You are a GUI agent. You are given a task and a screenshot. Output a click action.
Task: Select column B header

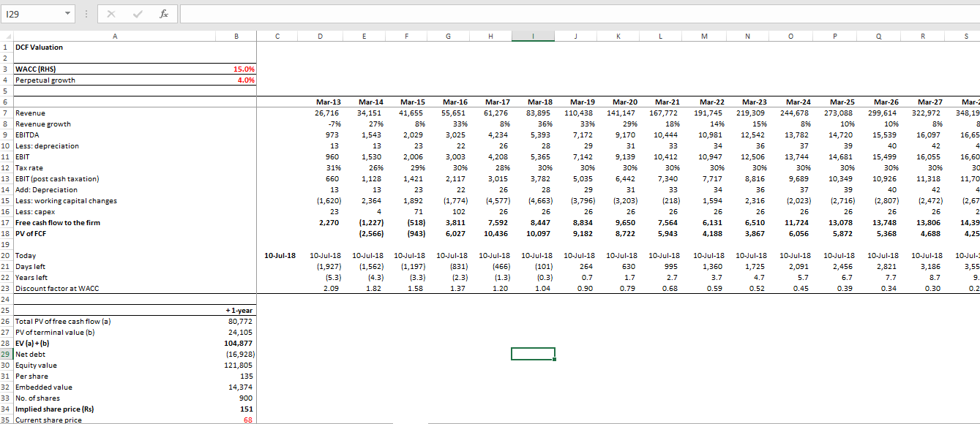(235, 35)
